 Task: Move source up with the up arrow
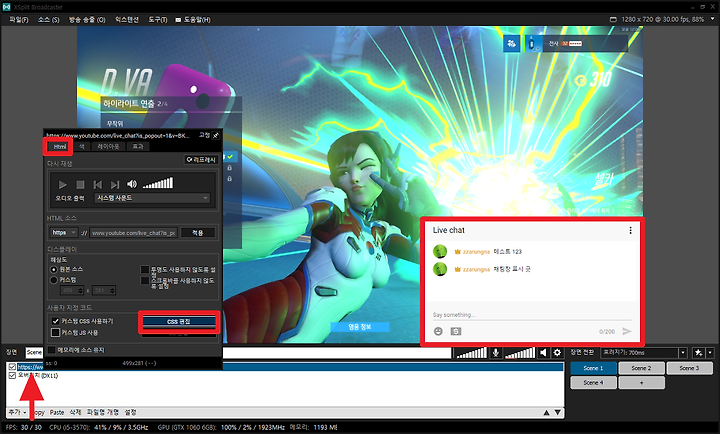coord(546,412)
